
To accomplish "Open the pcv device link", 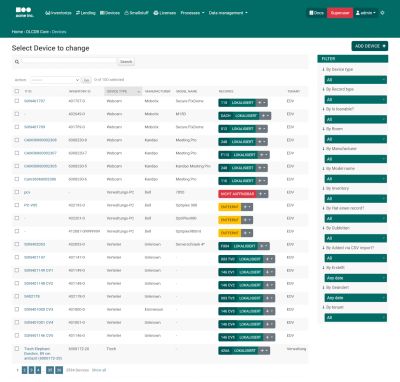I will click(27, 192).
